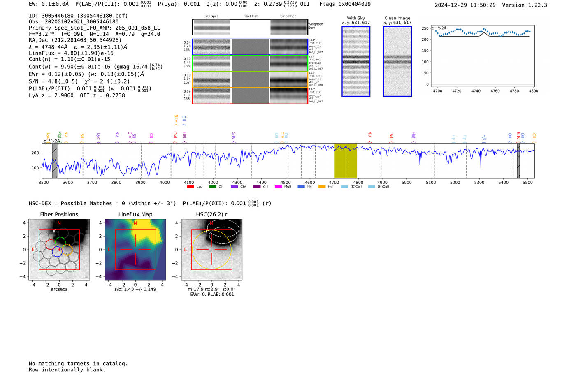This screenshot has width=576, height=392.
Task: Click the 'Row intentionally blank.' text
Action: 67,370
